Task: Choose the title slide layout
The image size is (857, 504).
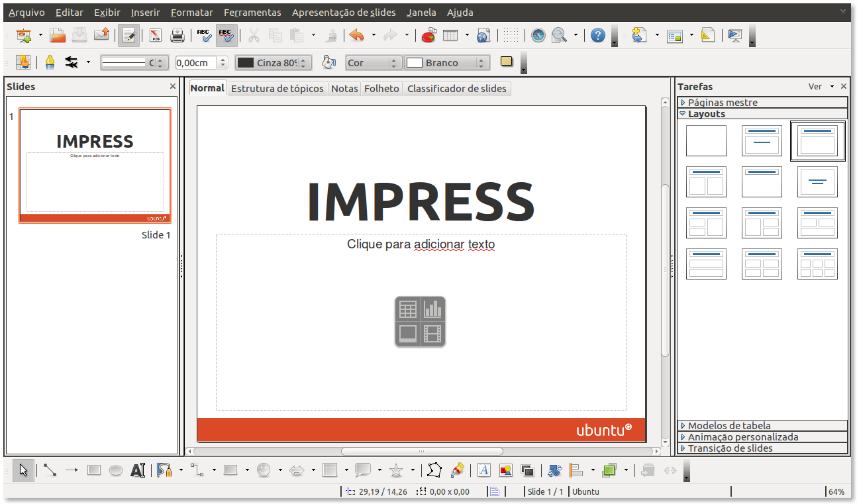Action: 762,140
